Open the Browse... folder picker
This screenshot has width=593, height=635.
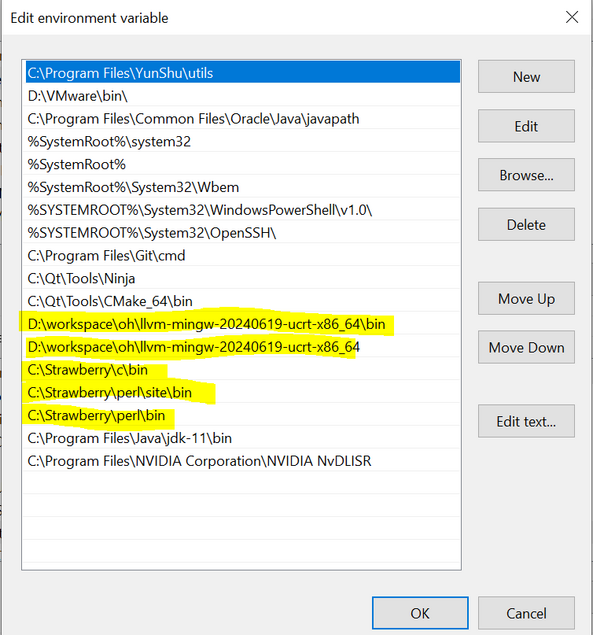[526, 175]
